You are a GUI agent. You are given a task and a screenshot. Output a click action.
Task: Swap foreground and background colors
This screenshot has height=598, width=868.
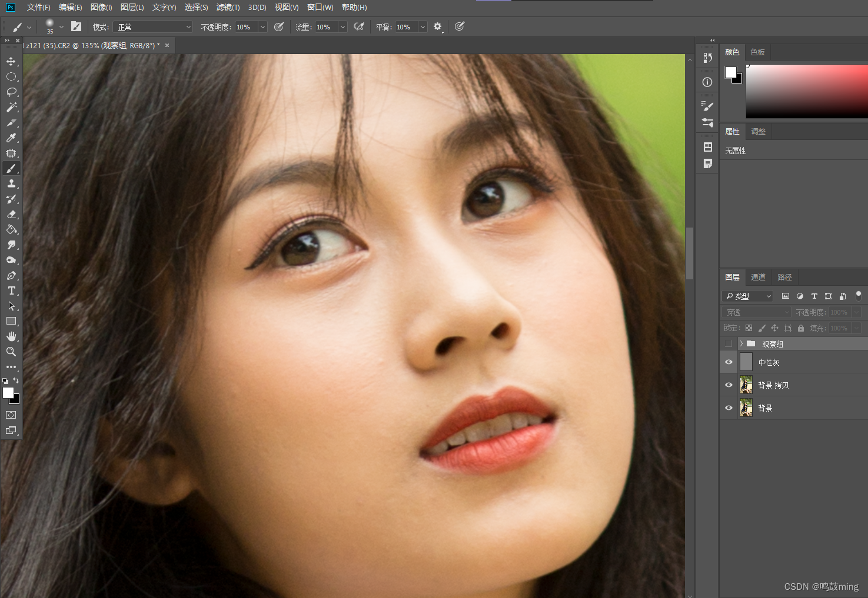coord(16,380)
